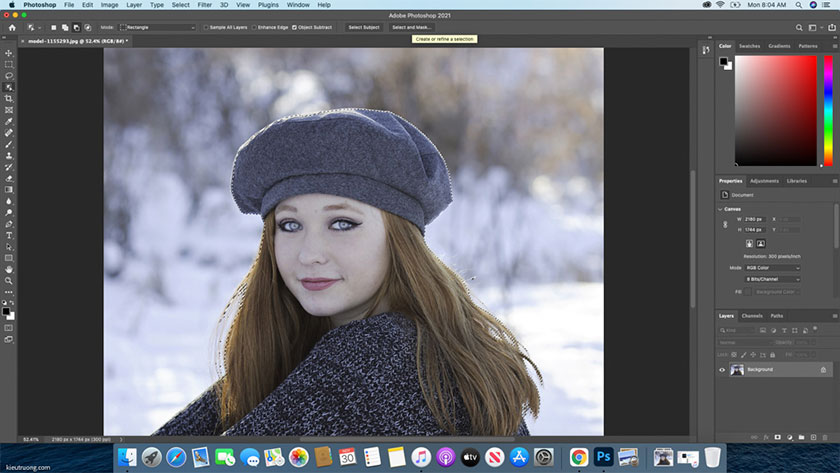Image resolution: width=840 pixels, height=473 pixels.
Task: Select the Rectangular Marquee tool
Action: [x=9, y=64]
